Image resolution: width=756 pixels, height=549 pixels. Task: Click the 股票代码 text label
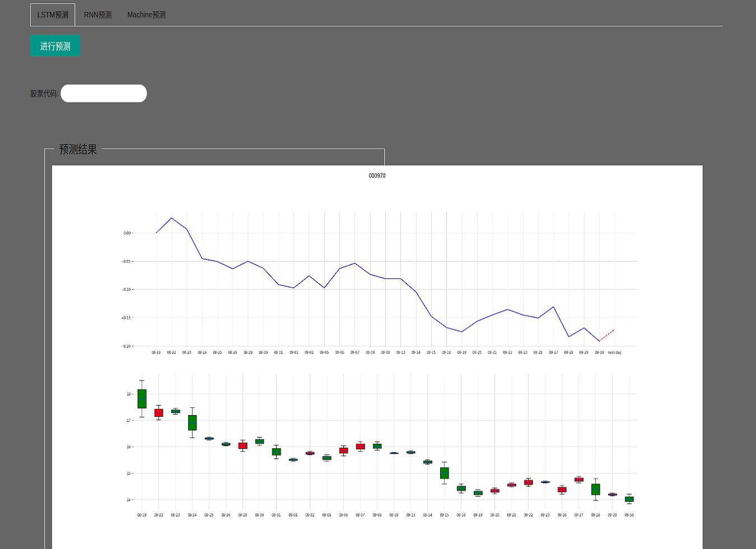tap(44, 94)
